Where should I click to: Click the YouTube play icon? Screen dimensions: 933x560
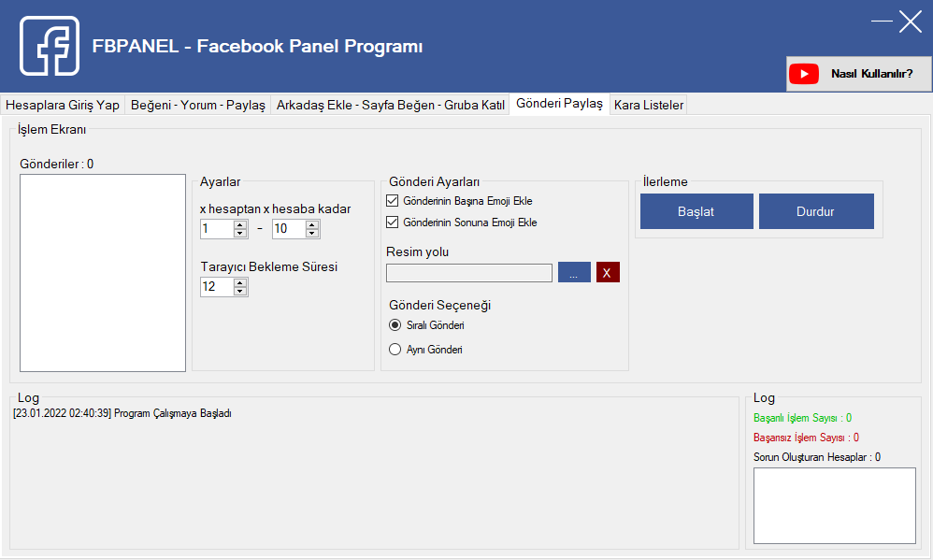[x=803, y=74]
